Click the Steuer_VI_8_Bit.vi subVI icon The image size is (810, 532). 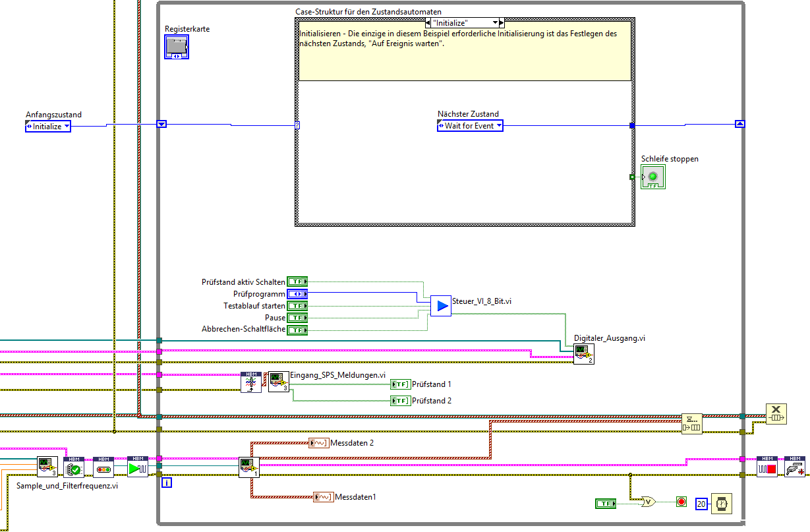[440, 306]
